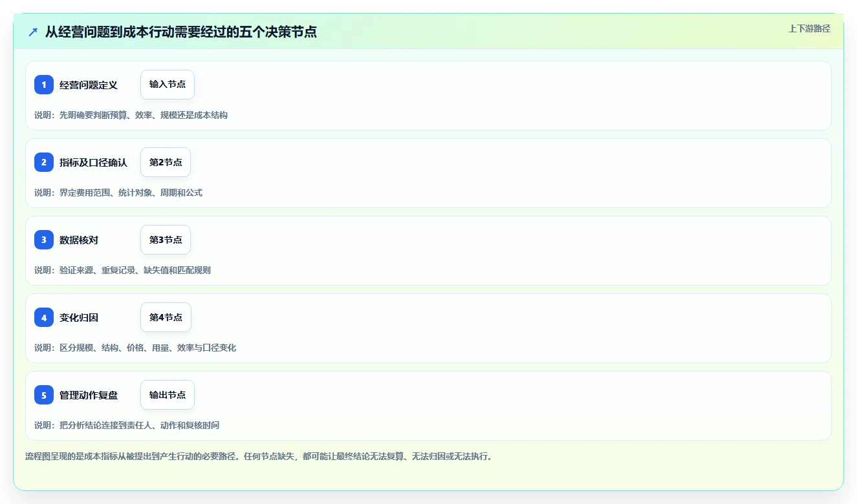857x504 pixels.
Task: Click the 指标及口径确认 step title
Action: (93, 162)
